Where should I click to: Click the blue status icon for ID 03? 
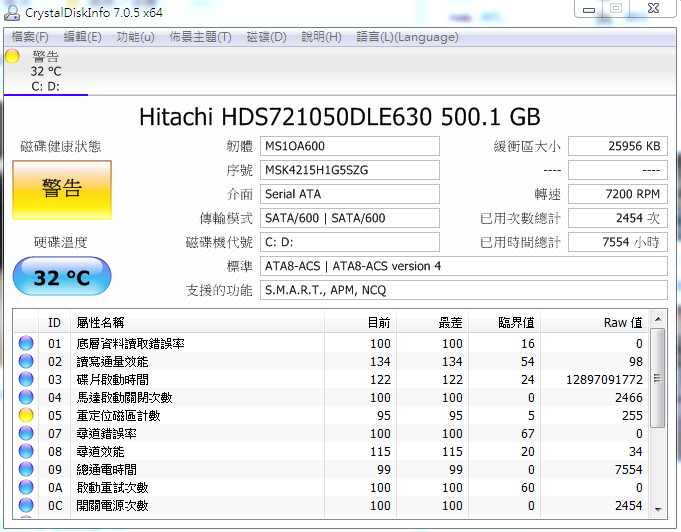(x=26, y=379)
